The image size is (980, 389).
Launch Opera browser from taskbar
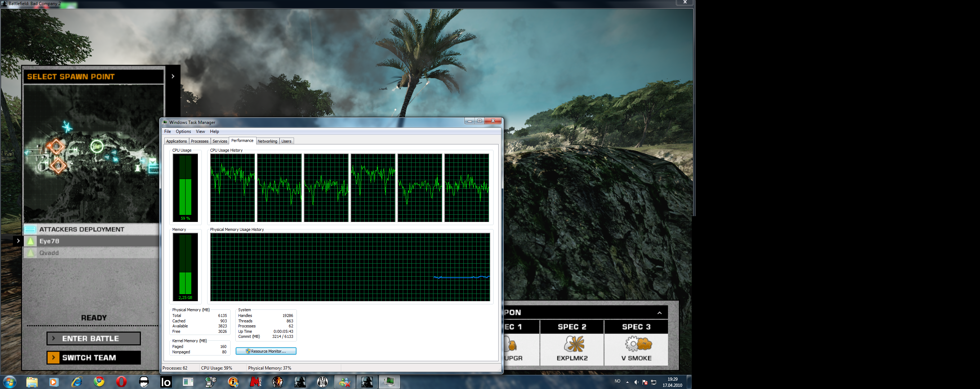121,382
